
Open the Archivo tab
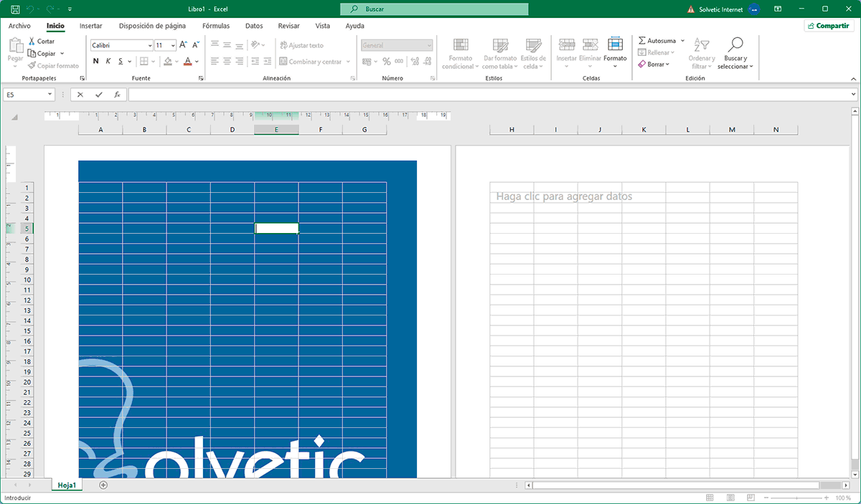(19, 26)
